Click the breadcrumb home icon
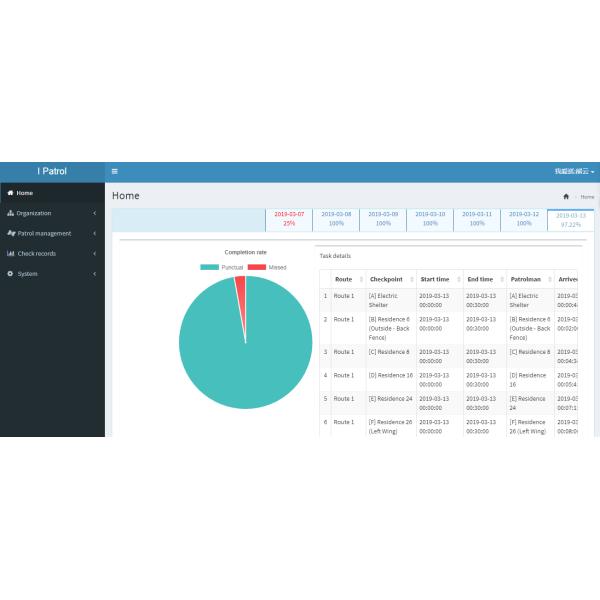This screenshot has width=600, height=600. click(x=566, y=197)
